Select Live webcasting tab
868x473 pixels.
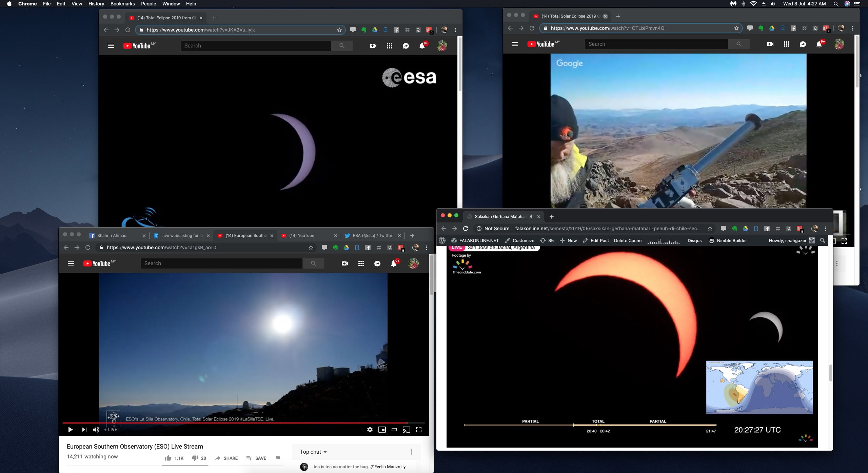coord(181,236)
